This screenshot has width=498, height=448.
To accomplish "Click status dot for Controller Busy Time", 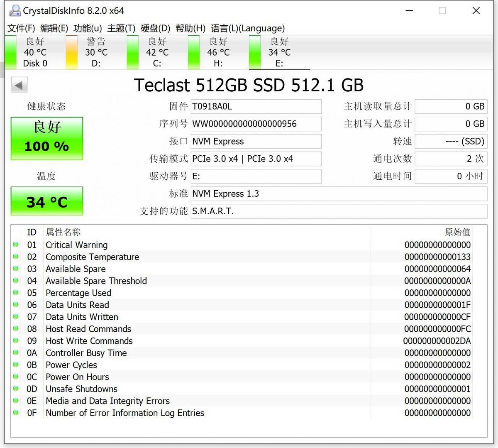I will coord(16,353).
